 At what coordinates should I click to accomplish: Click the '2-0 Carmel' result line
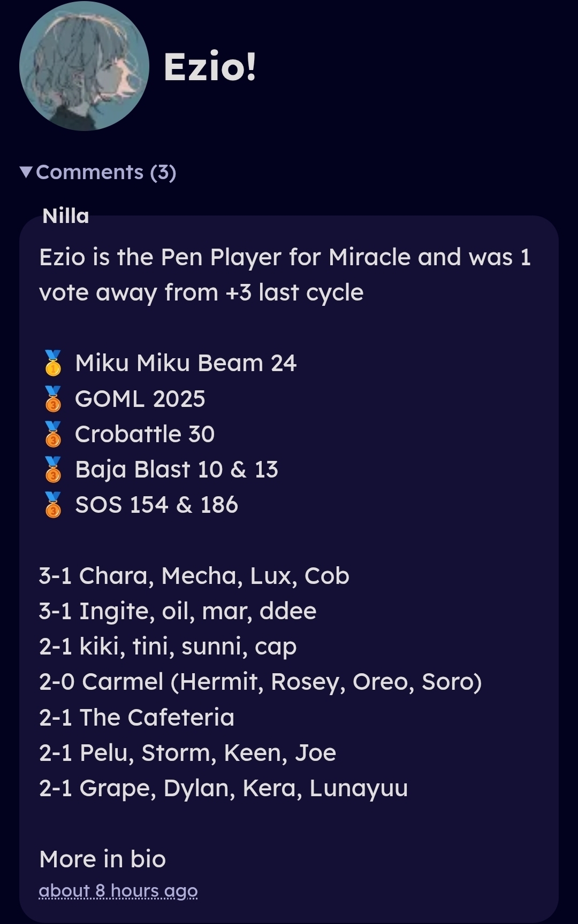pyautogui.click(x=260, y=682)
